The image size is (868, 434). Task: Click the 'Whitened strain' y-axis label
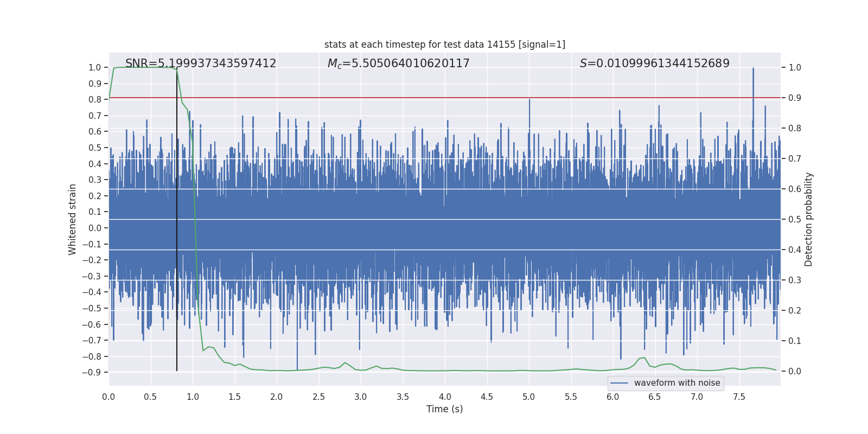coord(73,219)
